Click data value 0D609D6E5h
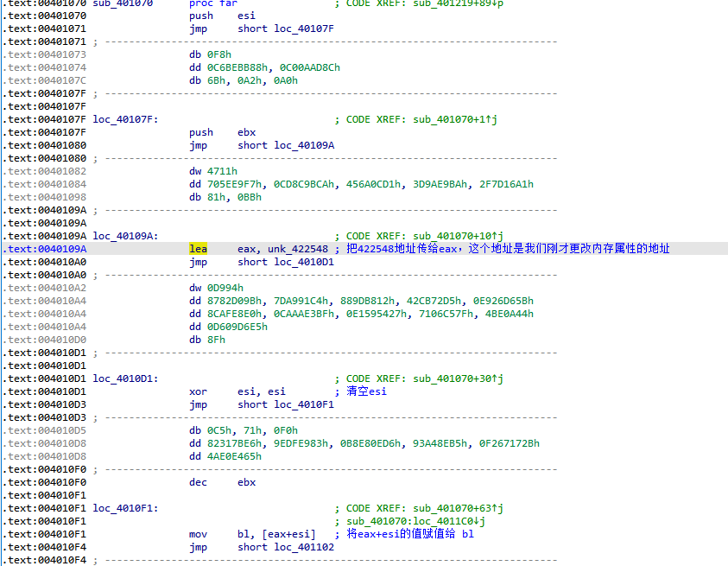This screenshot has width=728, height=566. click(237, 328)
